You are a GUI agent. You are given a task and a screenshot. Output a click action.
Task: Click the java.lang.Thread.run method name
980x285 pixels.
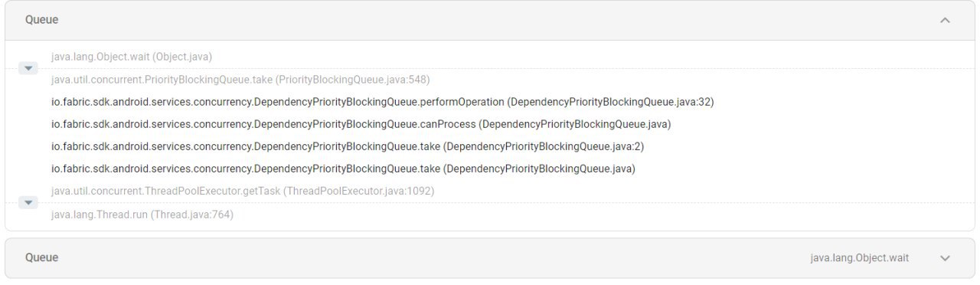click(100, 215)
